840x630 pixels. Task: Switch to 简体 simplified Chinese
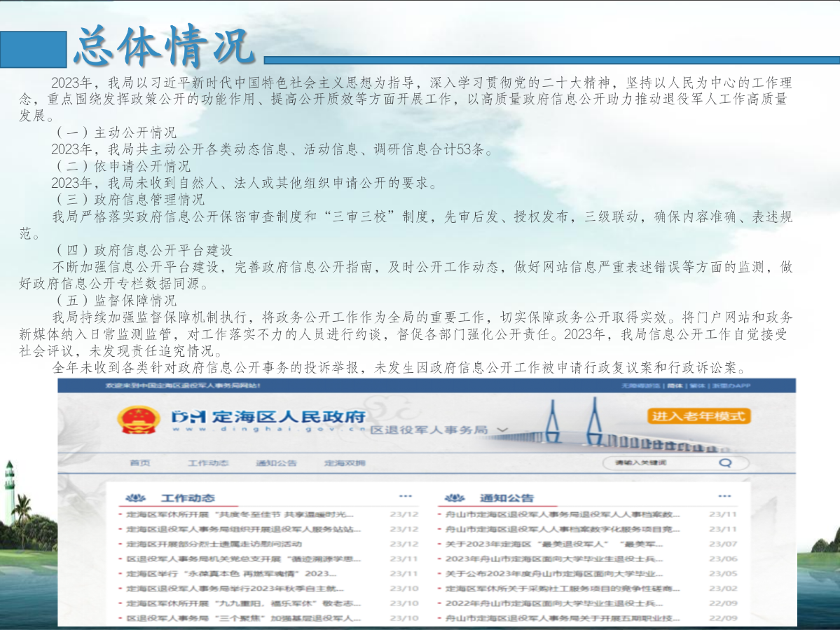[x=675, y=386]
